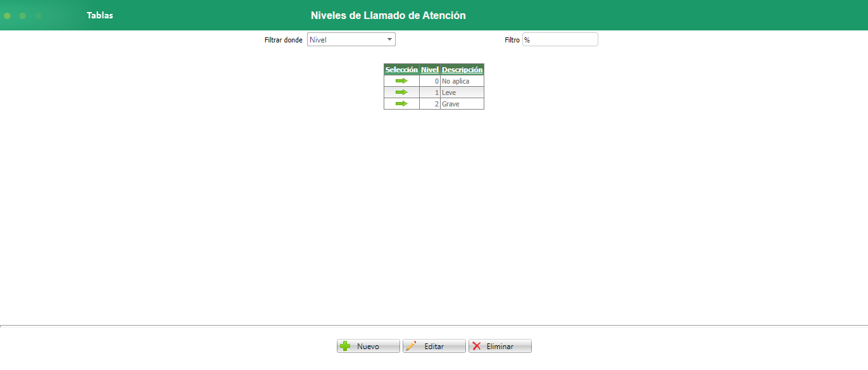Open the Tablas menu

(99, 15)
